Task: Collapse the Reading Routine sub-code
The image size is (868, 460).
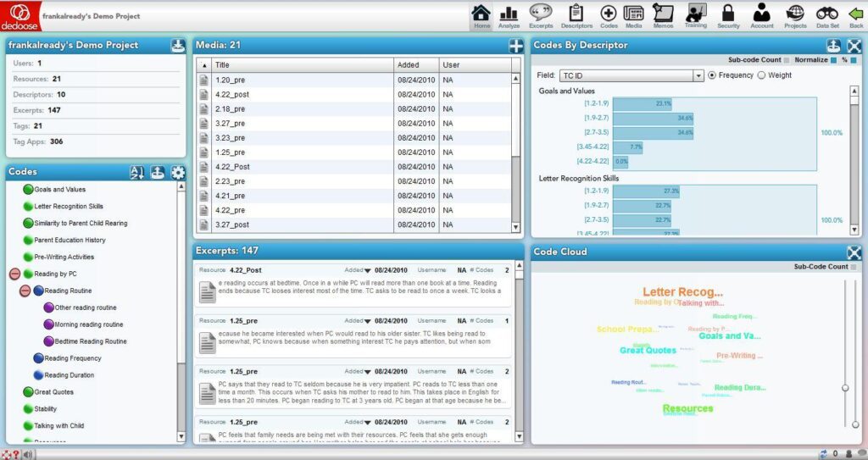Action: pyautogui.click(x=25, y=291)
